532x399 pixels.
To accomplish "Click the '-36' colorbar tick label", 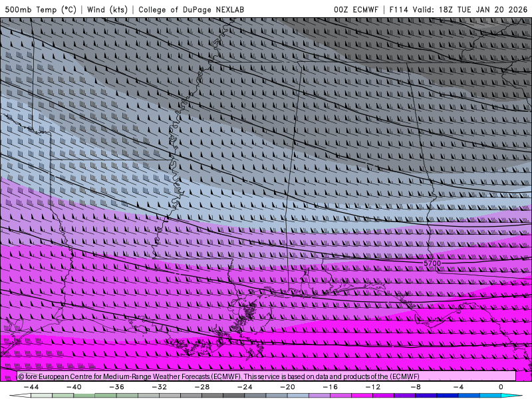I will click(117, 387).
